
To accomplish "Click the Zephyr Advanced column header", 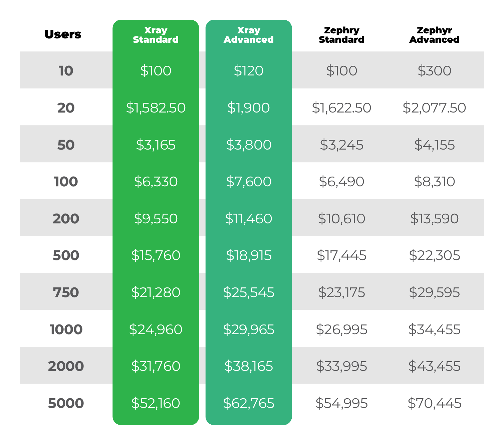I will [x=434, y=35].
